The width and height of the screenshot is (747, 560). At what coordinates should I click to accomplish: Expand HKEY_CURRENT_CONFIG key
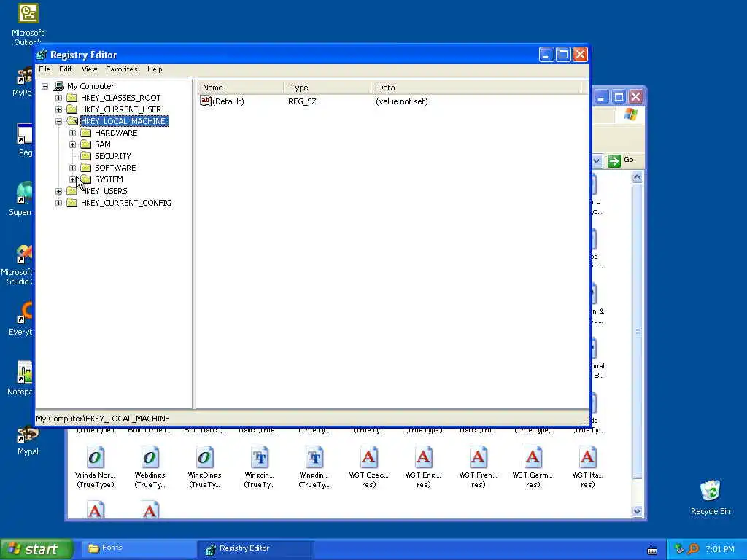[x=58, y=203]
